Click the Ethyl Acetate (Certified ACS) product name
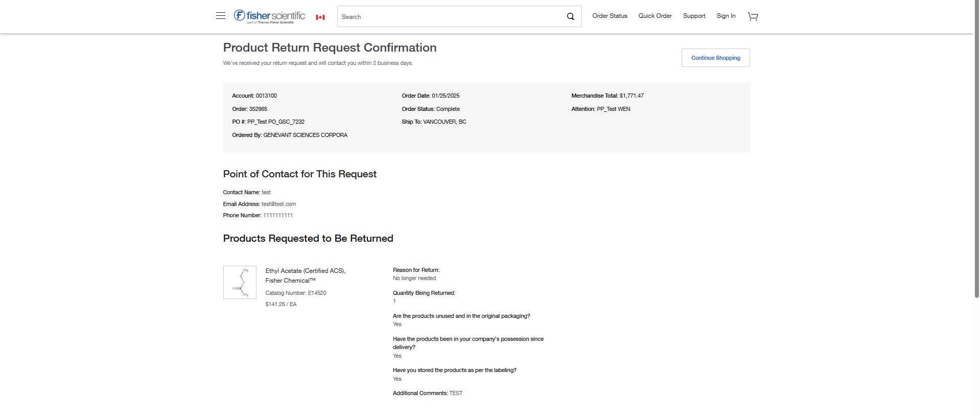The width and height of the screenshot is (980, 416). pyautogui.click(x=306, y=275)
